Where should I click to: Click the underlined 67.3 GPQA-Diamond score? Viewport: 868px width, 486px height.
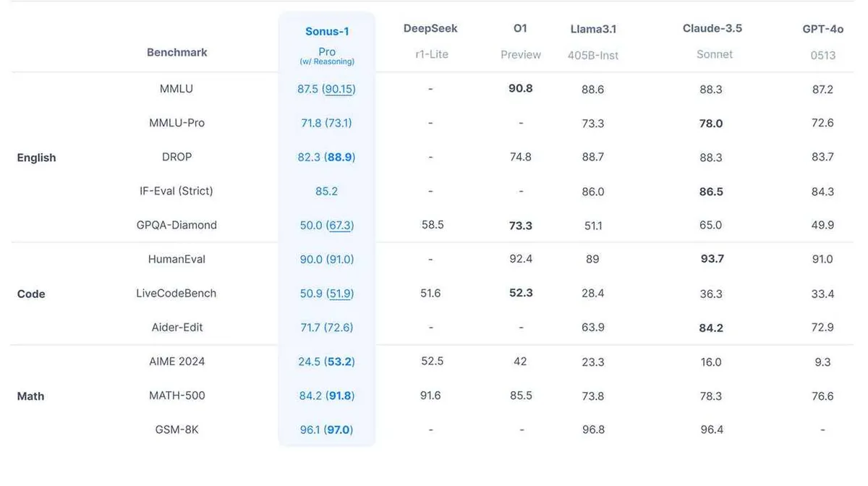340,225
